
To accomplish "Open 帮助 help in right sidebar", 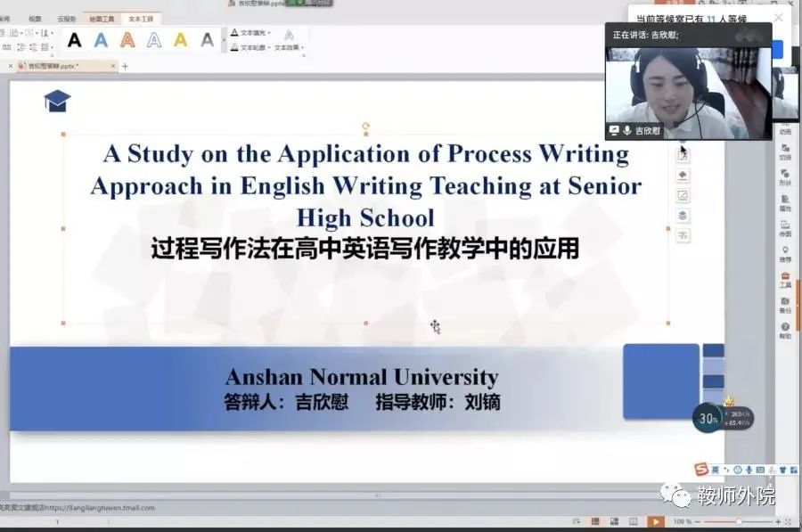I will coord(785,331).
